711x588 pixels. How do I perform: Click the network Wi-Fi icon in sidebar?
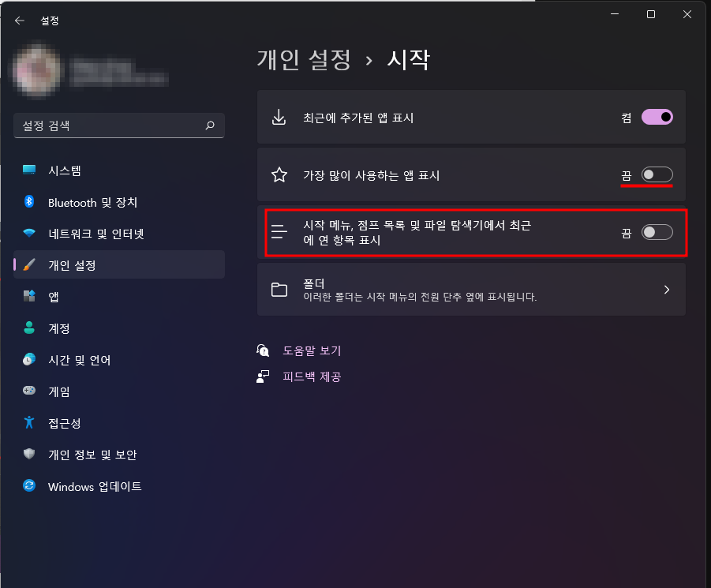click(x=29, y=233)
